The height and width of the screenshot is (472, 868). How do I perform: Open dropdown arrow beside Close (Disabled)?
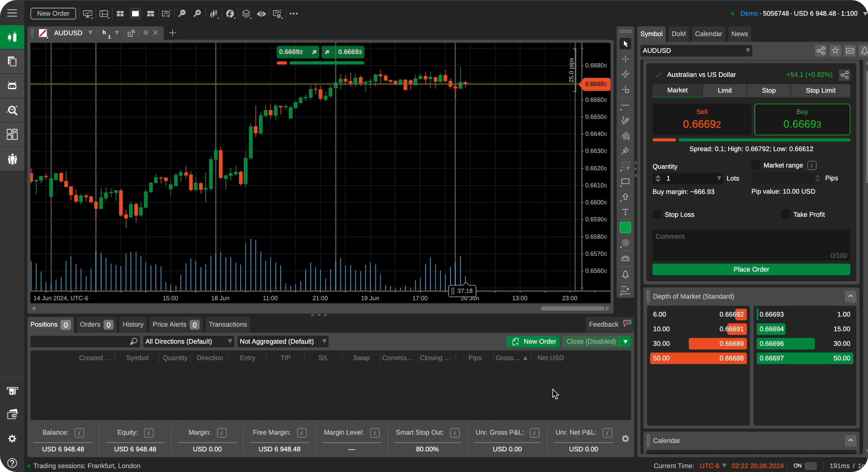point(626,341)
